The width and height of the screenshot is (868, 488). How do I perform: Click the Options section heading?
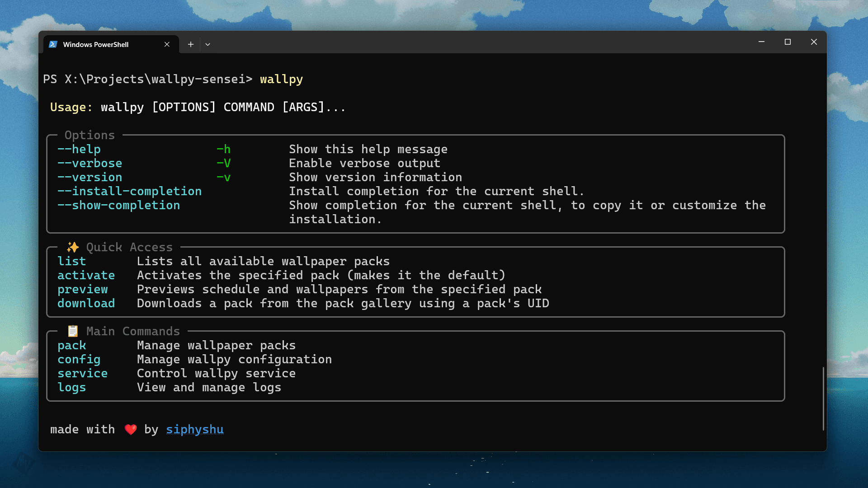point(90,135)
